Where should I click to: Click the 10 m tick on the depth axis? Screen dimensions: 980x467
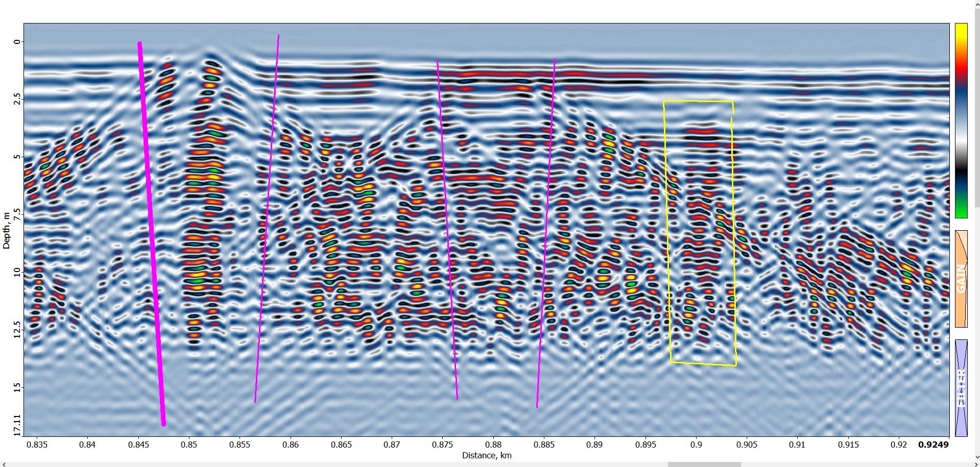point(17,272)
